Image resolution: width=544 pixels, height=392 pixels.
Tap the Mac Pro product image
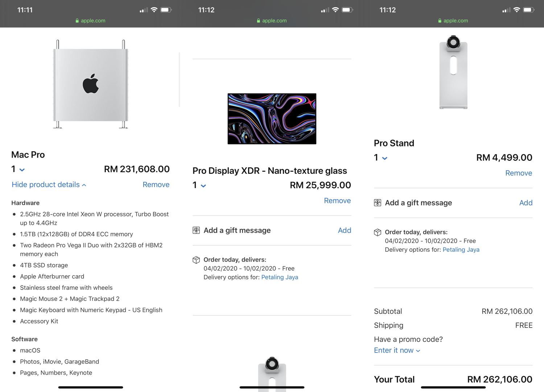(x=91, y=84)
